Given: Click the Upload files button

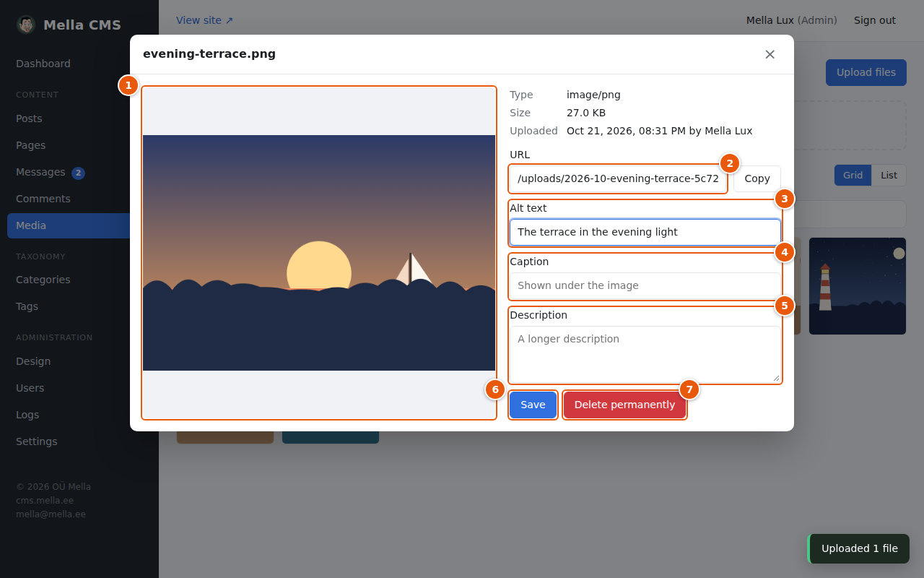Looking at the screenshot, I should [x=866, y=72].
